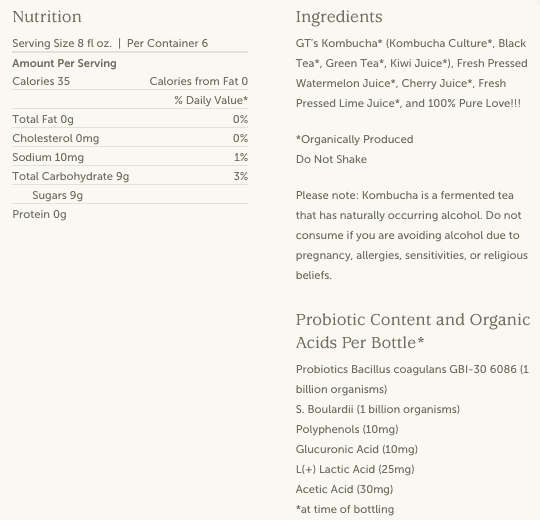Screen dimensions: 540x520
Task: Click the Sugars 9g row
Action: coord(130,195)
